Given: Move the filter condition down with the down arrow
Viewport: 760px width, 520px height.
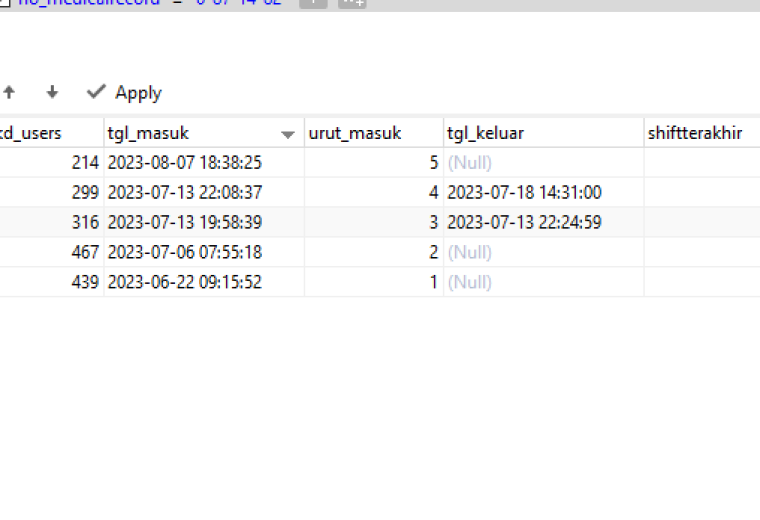Looking at the screenshot, I should (x=52, y=92).
